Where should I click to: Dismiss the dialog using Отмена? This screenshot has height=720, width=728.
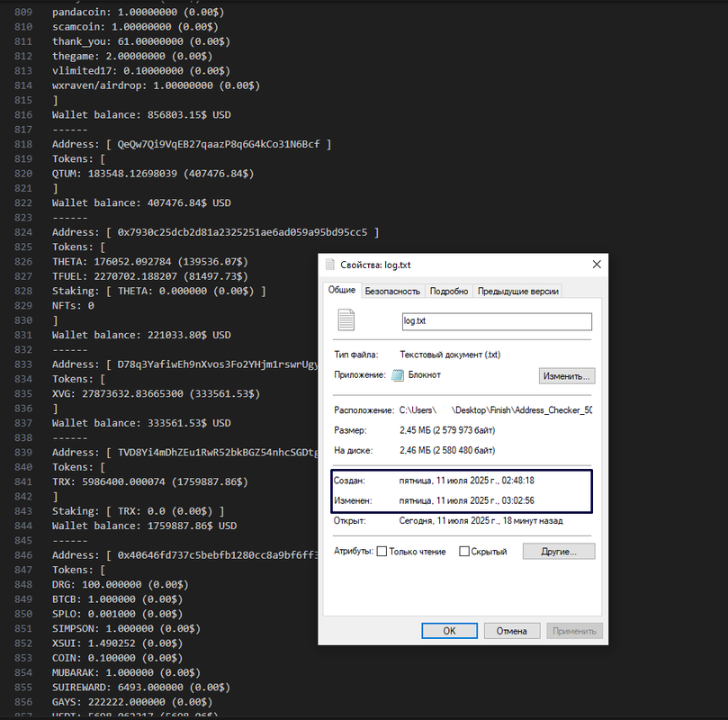pos(512,631)
